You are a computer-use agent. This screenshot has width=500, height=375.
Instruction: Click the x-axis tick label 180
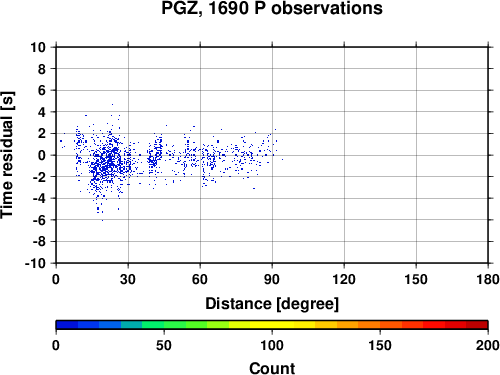(488, 279)
